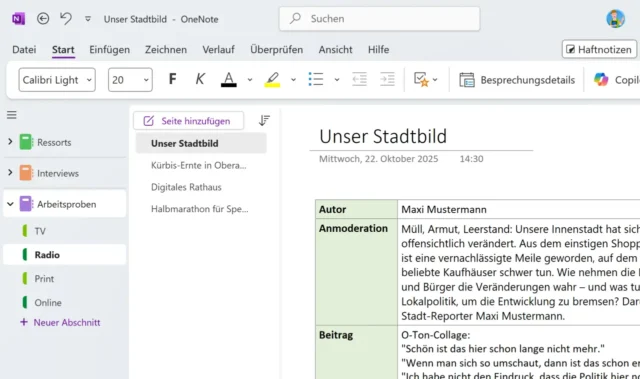This screenshot has width=640, height=379.
Task: Open Haftnotizen sticky notes
Action: [599, 49]
